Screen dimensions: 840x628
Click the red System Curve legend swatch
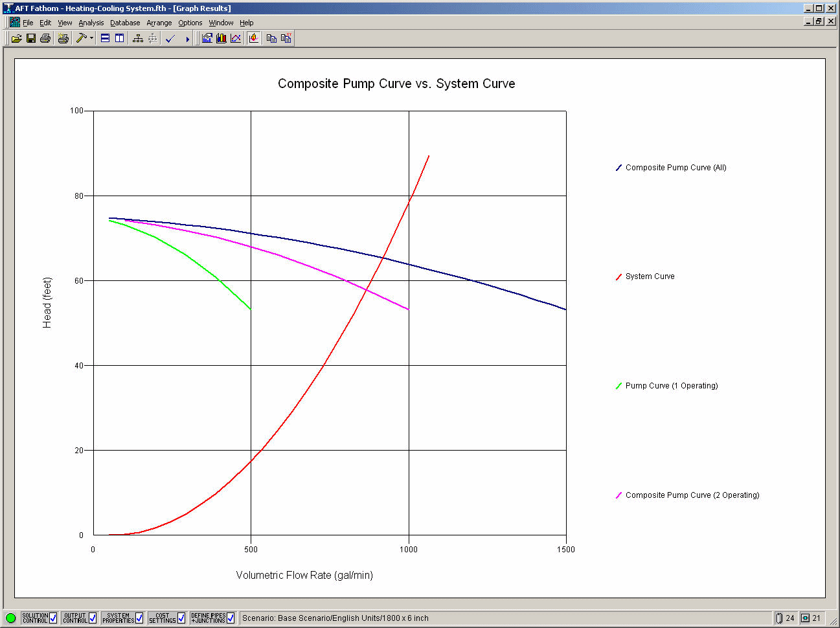[x=619, y=277]
